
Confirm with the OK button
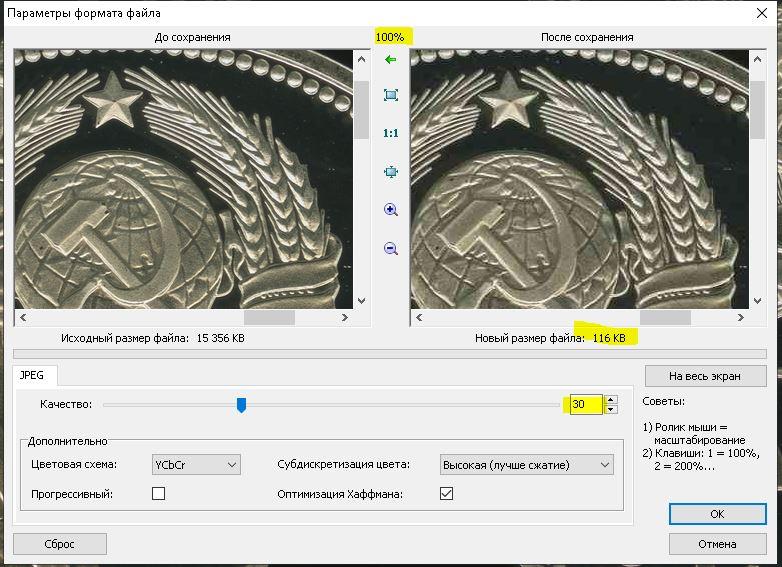click(717, 514)
